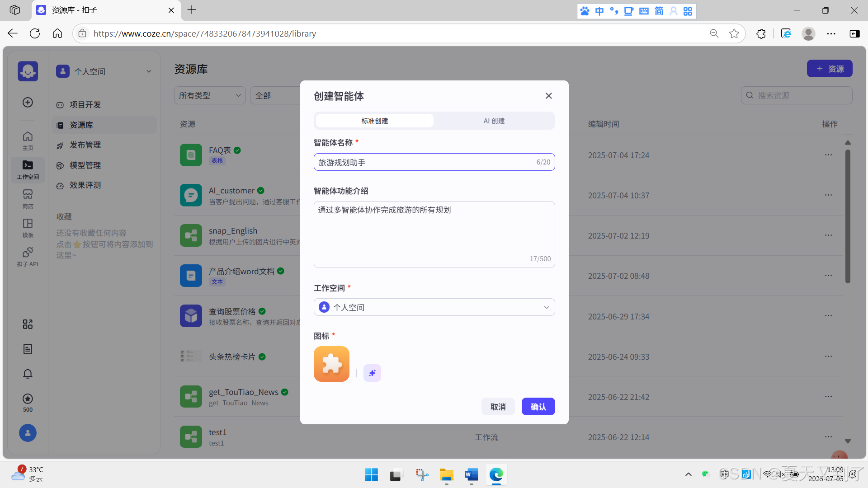Click the AI icon generation sparkle button
Screen dimensions: 868x488
(x=372, y=373)
